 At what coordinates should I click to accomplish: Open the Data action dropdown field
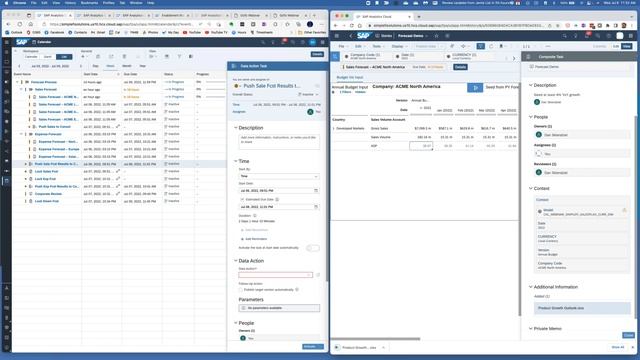tap(276, 275)
